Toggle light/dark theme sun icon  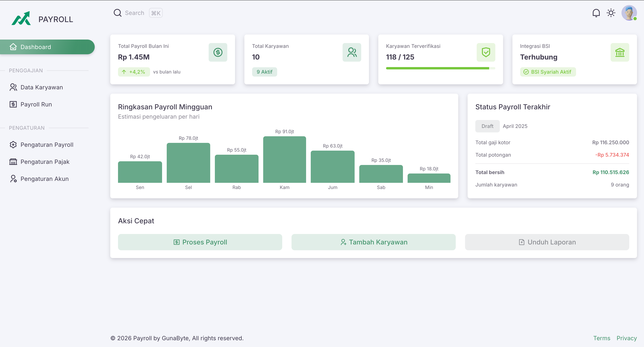tap(611, 13)
